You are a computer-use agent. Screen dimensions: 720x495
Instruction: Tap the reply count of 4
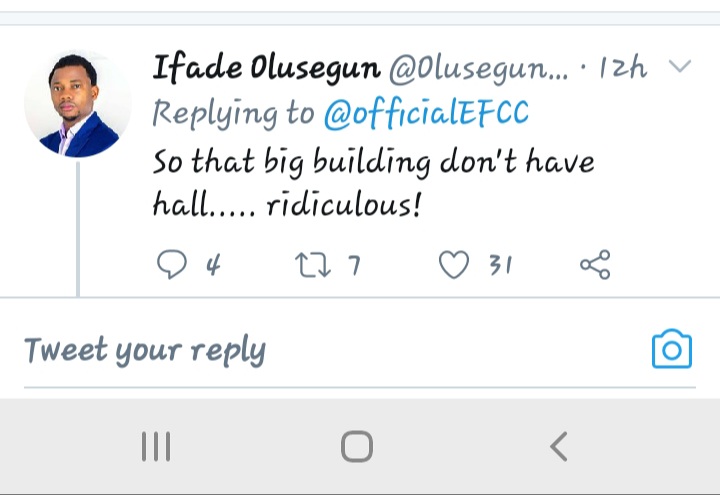point(212,265)
